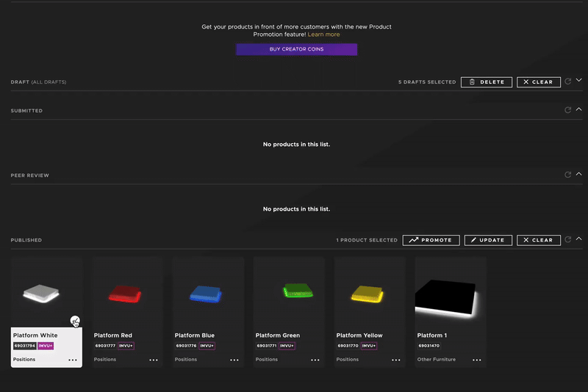Click the Platform Yellow title

click(x=359, y=335)
